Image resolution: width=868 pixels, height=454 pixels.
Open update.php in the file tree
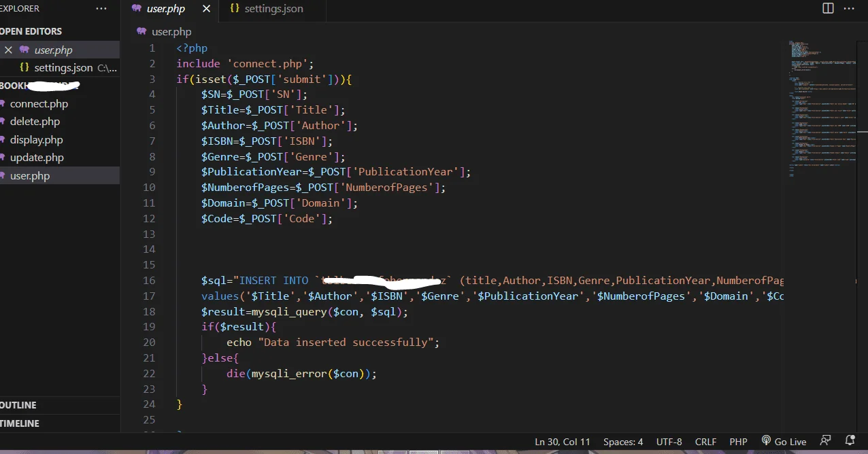pos(37,158)
